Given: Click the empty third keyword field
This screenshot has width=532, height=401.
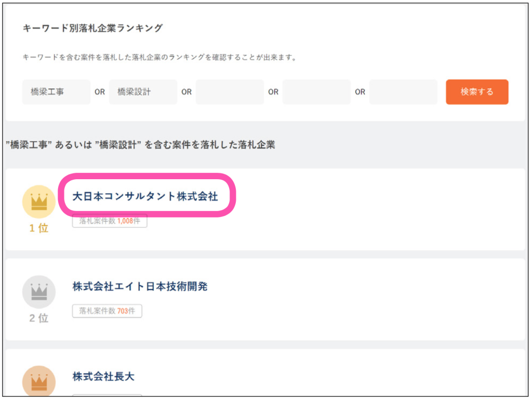Looking at the screenshot, I should coord(230,92).
